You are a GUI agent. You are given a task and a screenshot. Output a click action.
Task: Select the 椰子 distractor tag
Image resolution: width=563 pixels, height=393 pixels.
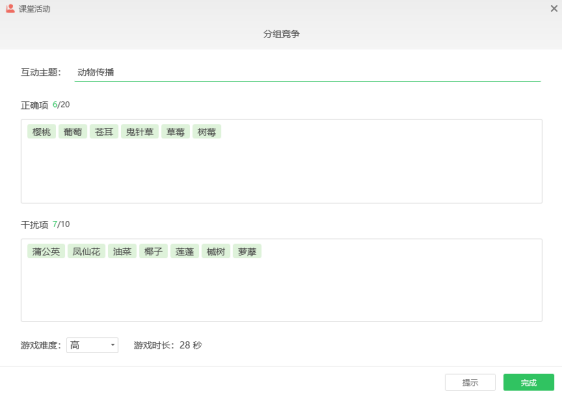[x=154, y=251]
